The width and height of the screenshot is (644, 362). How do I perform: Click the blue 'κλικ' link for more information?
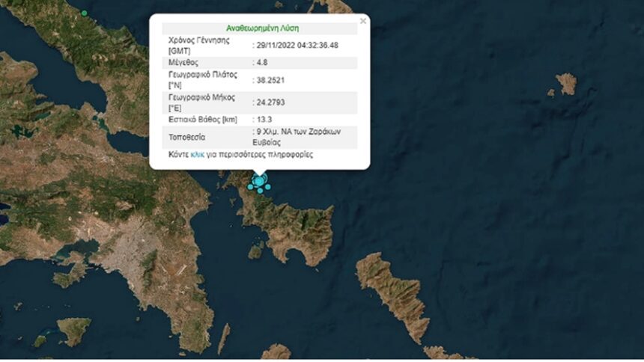pos(198,155)
